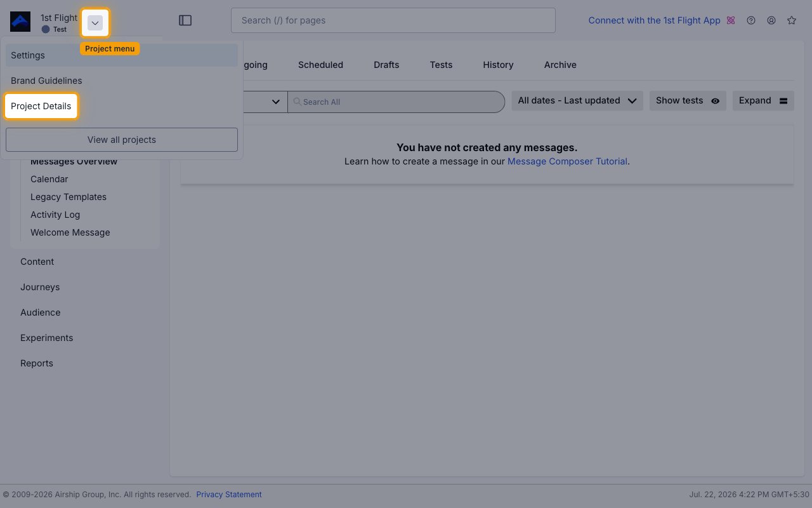Screen dimensions: 812x508
Task: Click the 1st Flight project logo
Action: [x=20, y=22]
